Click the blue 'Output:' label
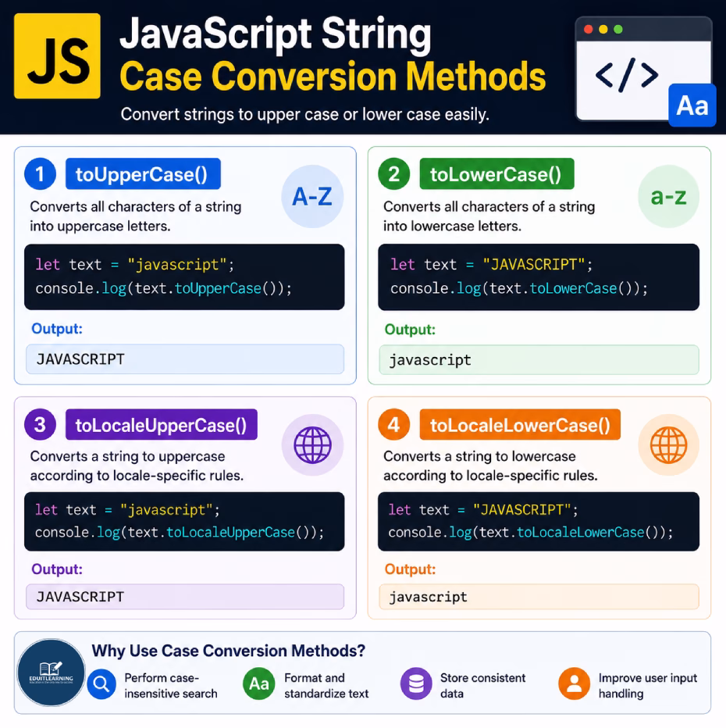726x728 pixels. [56, 329]
